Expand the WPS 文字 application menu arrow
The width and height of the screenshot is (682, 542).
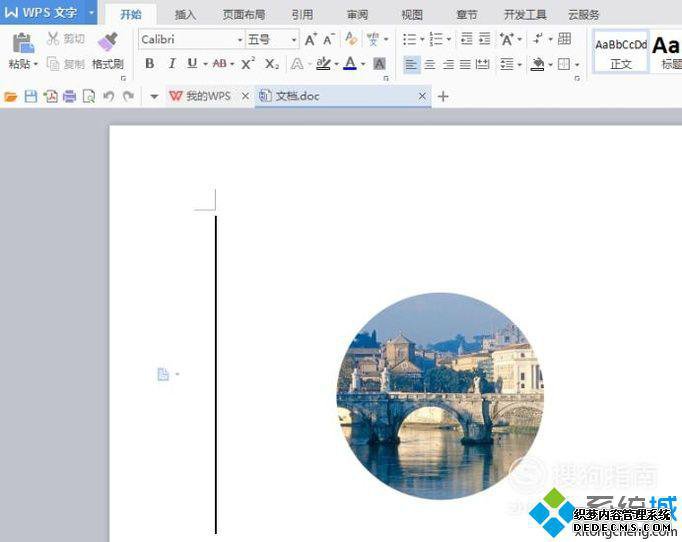(91, 12)
